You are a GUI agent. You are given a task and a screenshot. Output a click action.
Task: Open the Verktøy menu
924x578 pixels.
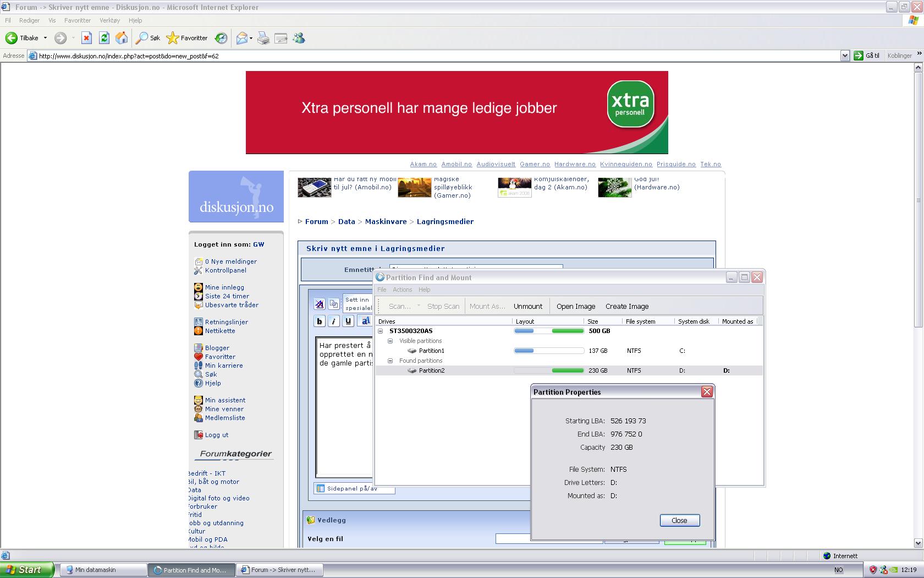coord(109,20)
